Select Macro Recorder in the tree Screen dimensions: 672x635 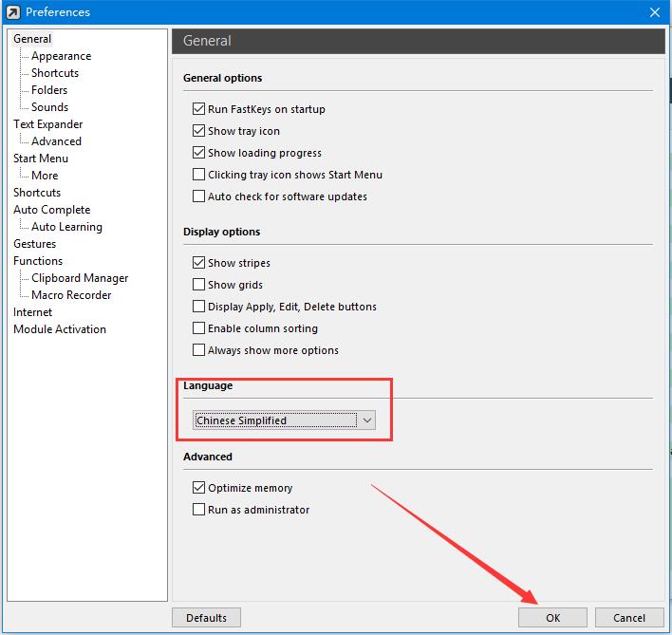(x=71, y=295)
